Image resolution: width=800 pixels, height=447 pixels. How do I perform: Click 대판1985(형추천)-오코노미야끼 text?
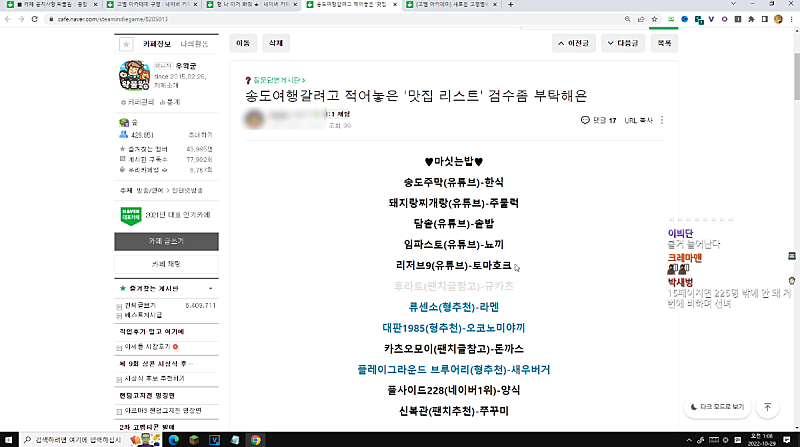(x=454, y=328)
